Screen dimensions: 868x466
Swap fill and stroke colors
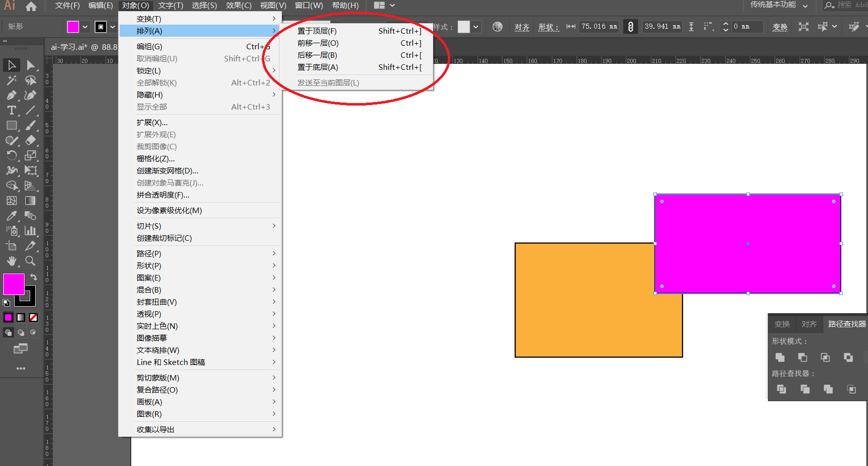click(33, 277)
